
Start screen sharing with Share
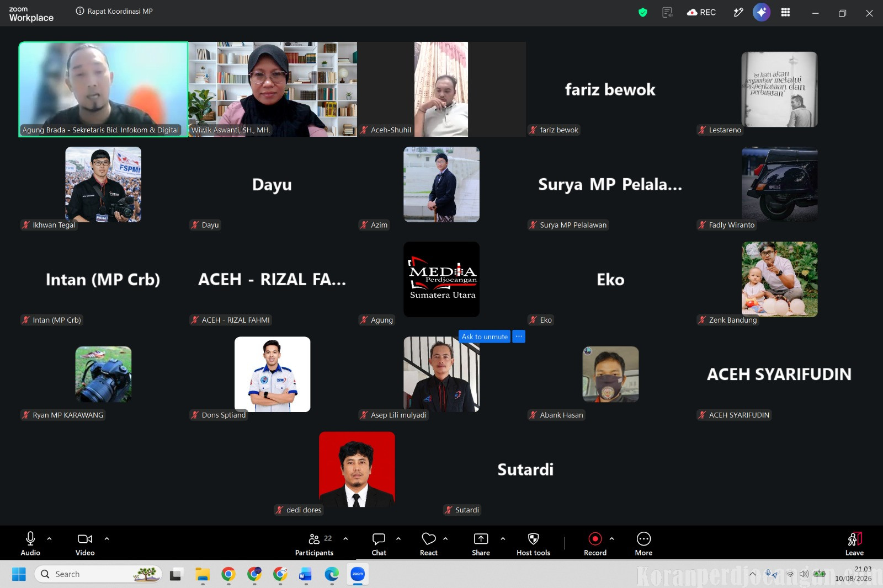click(481, 543)
